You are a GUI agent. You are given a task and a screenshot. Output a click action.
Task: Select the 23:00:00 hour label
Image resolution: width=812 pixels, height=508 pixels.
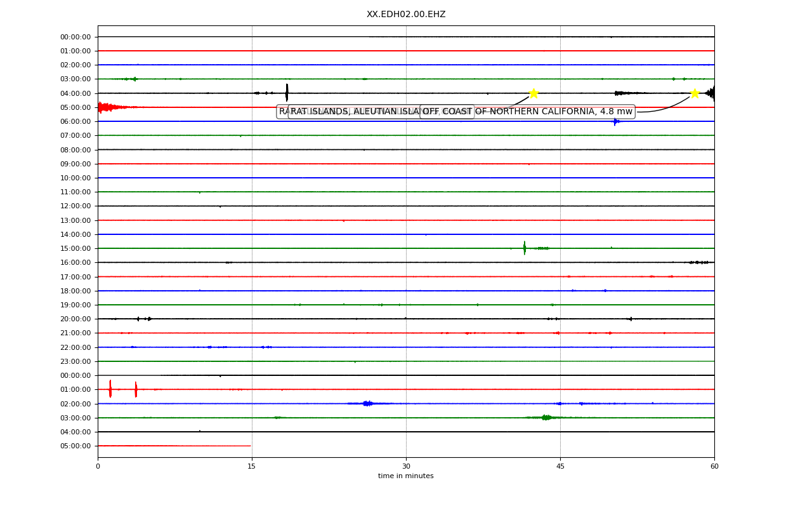tap(75, 361)
